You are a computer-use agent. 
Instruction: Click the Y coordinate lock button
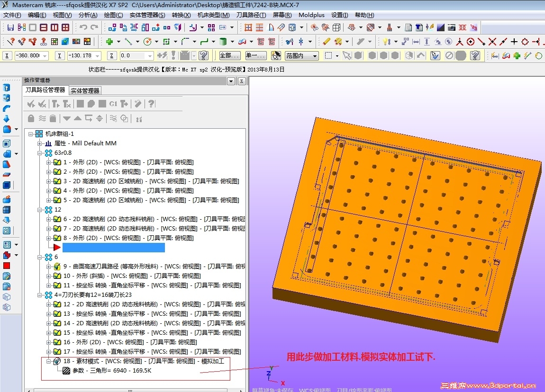59,55
